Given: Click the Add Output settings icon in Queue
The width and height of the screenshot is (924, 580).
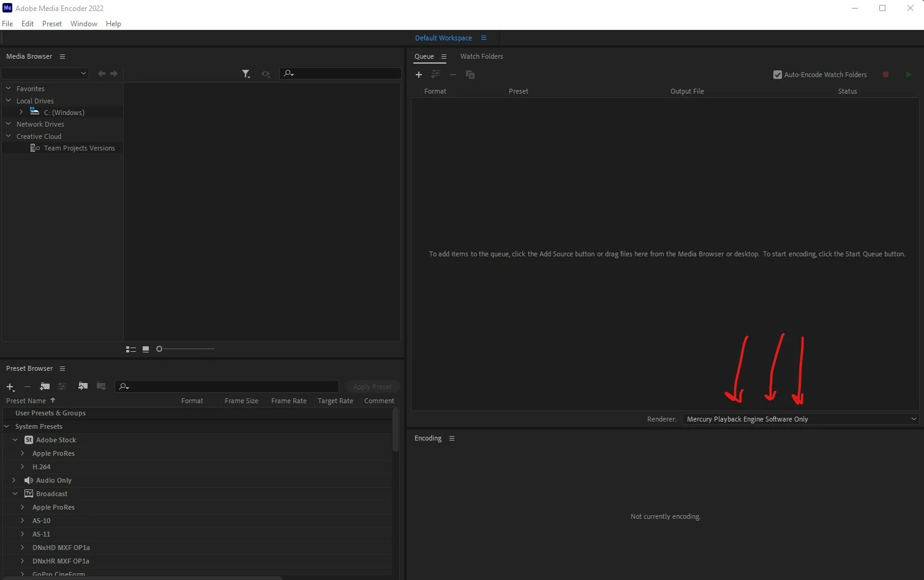Looking at the screenshot, I should tap(435, 74).
